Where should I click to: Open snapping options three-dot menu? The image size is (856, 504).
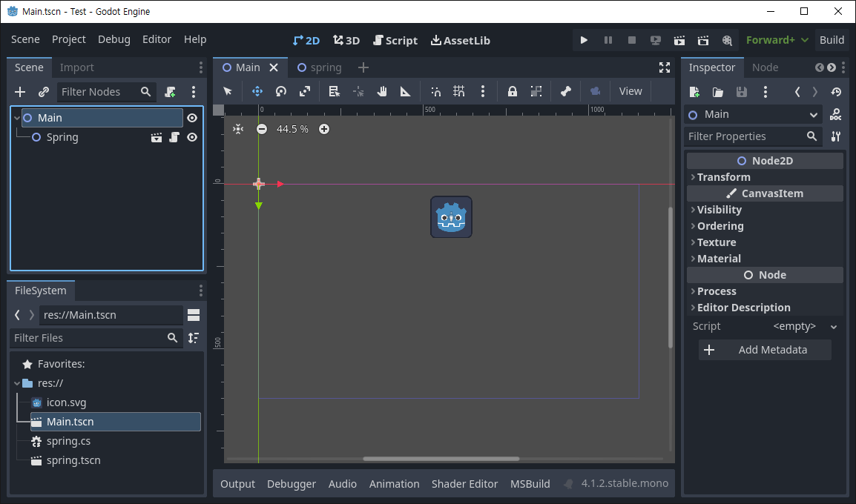[483, 91]
